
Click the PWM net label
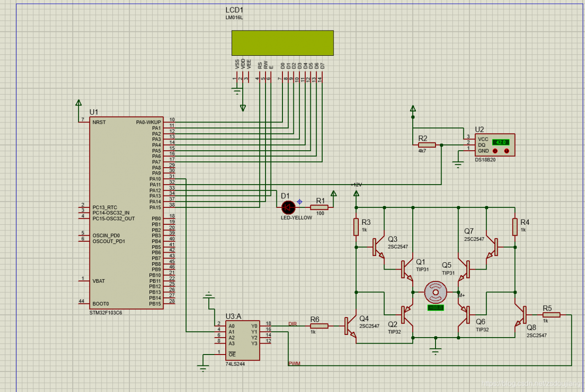(x=294, y=364)
